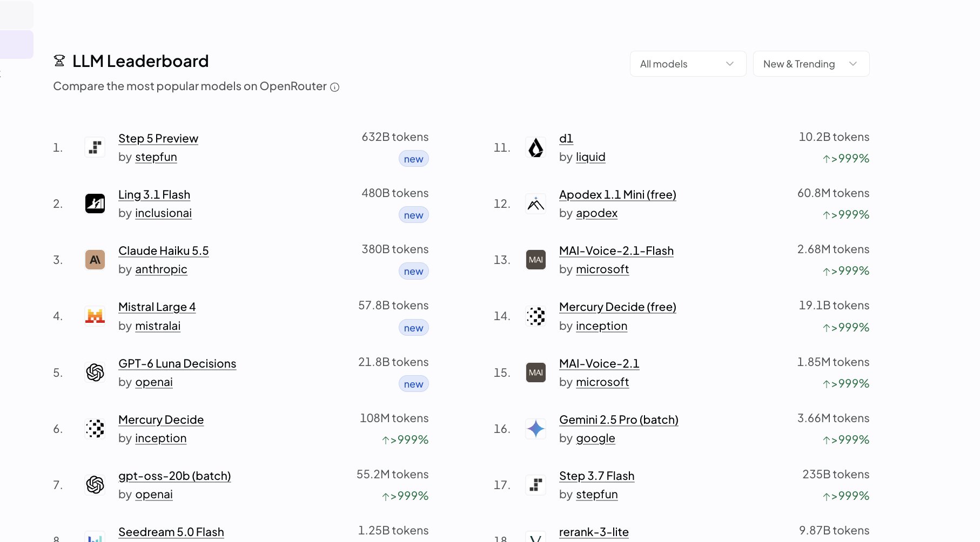Click the liquid droplet logo beside d1

coord(536,147)
